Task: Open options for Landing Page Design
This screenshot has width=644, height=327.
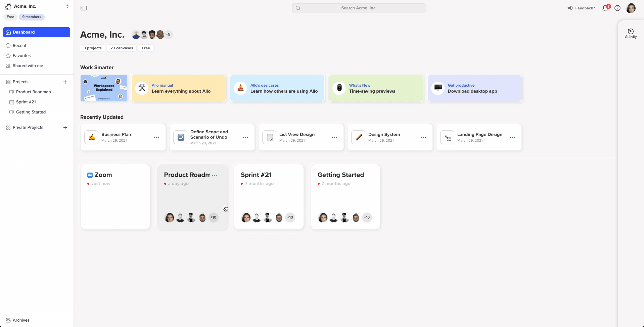Action: point(512,137)
